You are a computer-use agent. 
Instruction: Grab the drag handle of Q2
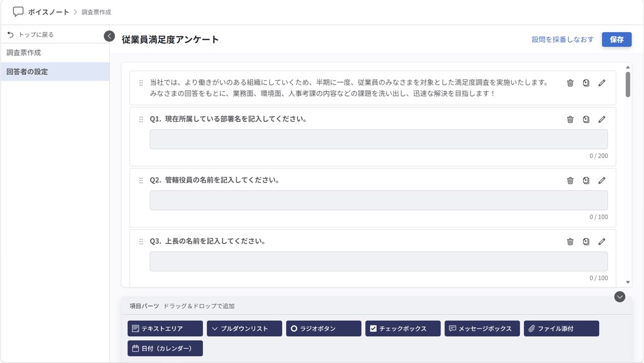coord(141,180)
